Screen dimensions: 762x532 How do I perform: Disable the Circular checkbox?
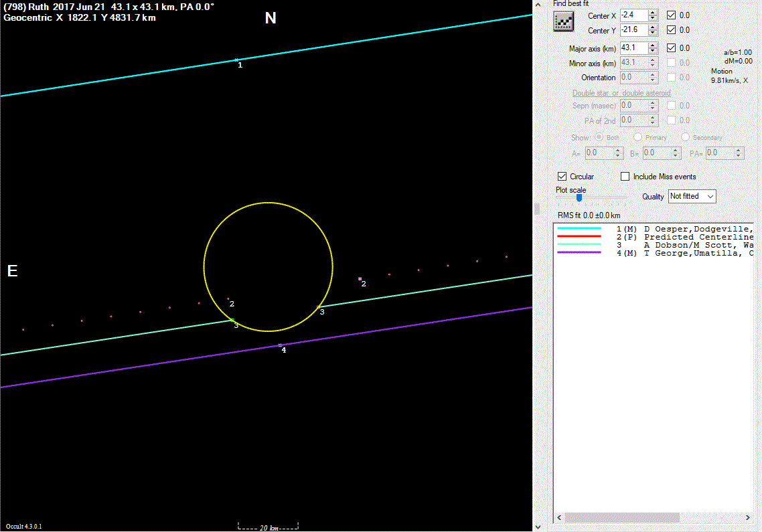[562, 177]
